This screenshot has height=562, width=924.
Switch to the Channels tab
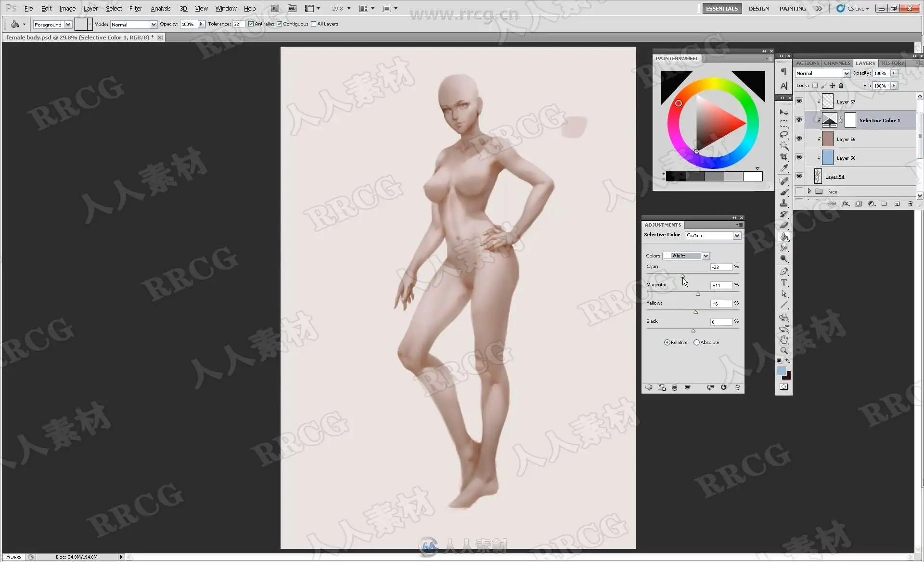[x=836, y=63]
